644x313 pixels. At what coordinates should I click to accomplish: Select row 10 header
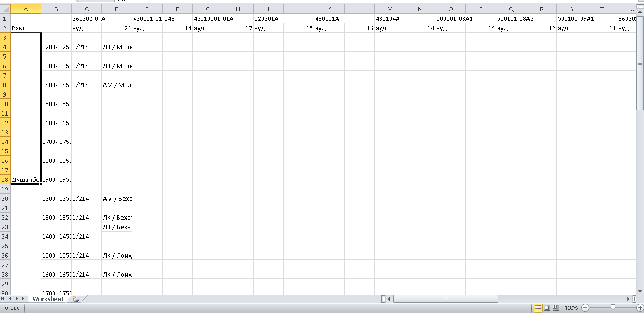point(5,104)
